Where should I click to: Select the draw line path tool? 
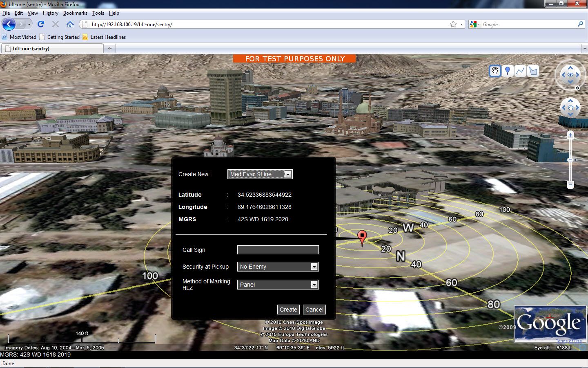click(520, 71)
